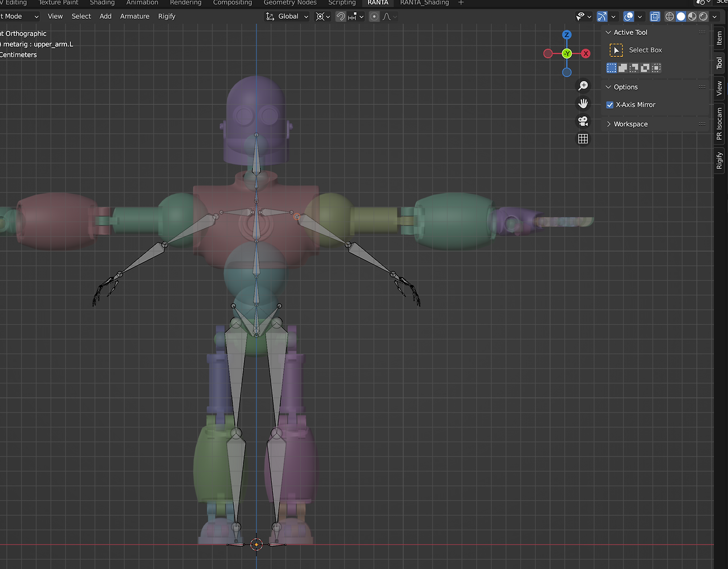Open the Global transform orientation dropdown
Screen dimensions: 728x569
[287, 17]
